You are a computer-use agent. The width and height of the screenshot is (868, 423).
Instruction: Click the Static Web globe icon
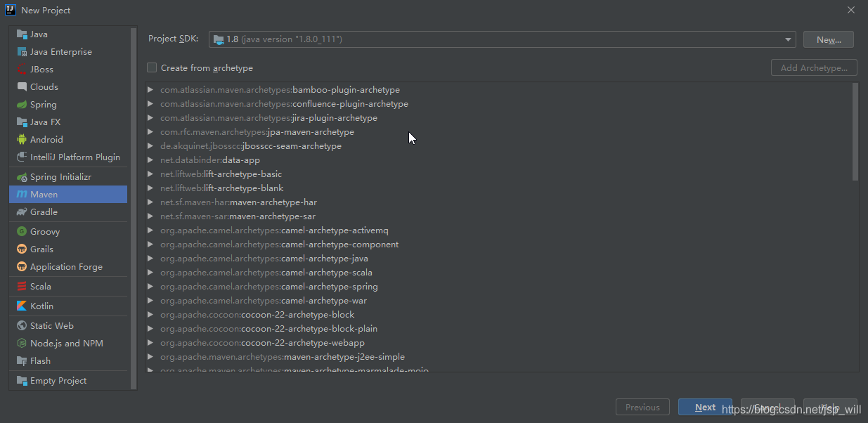point(22,325)
